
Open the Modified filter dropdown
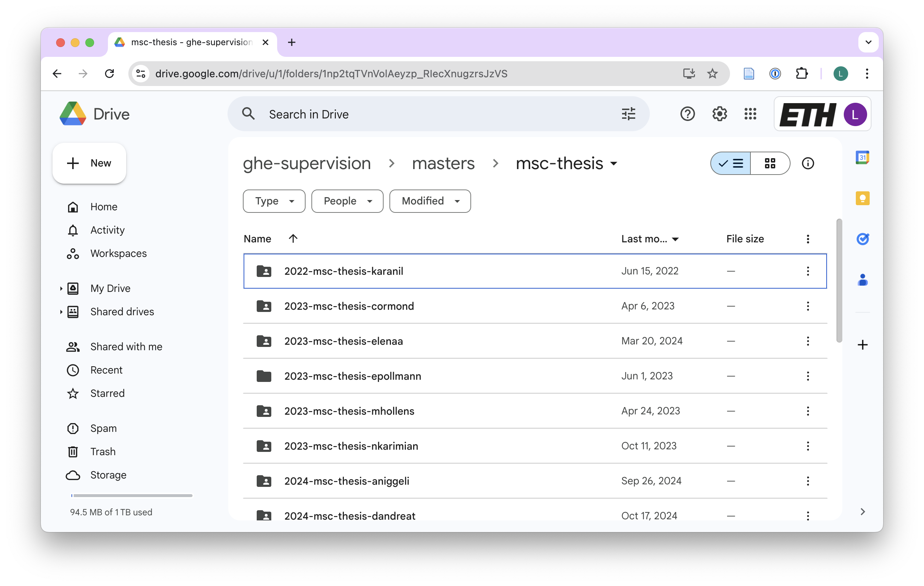[x=430, y=201]
